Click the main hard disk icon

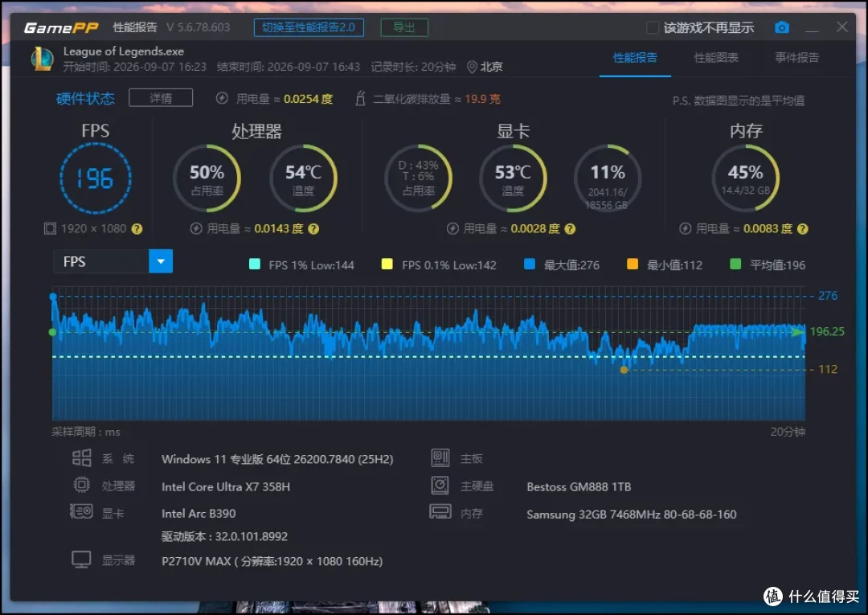440,485
